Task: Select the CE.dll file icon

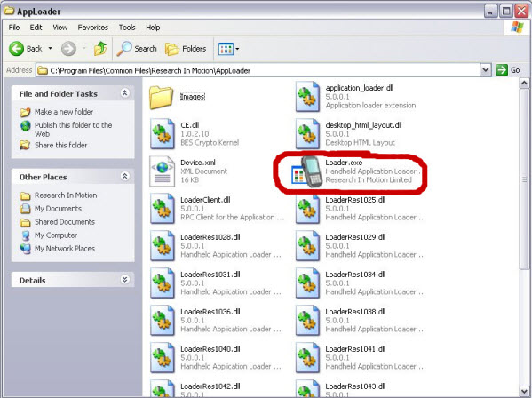Action: pyautogui.click(x=163, y=134)
